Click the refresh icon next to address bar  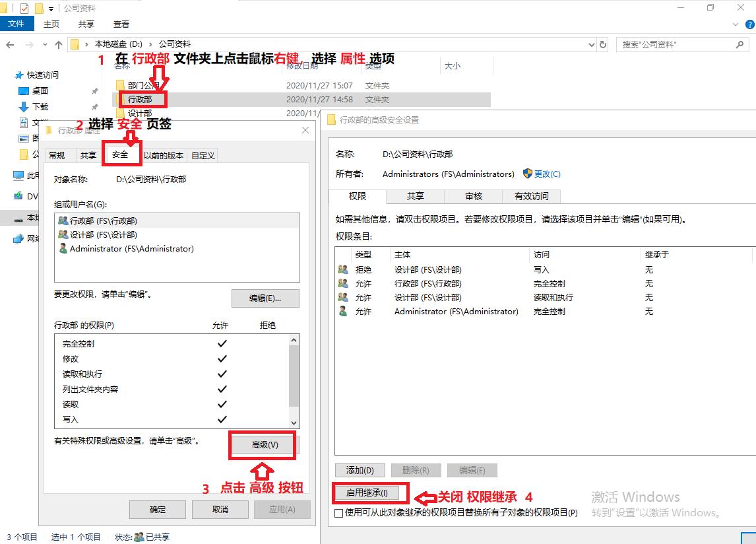click(x=602, y=44)
